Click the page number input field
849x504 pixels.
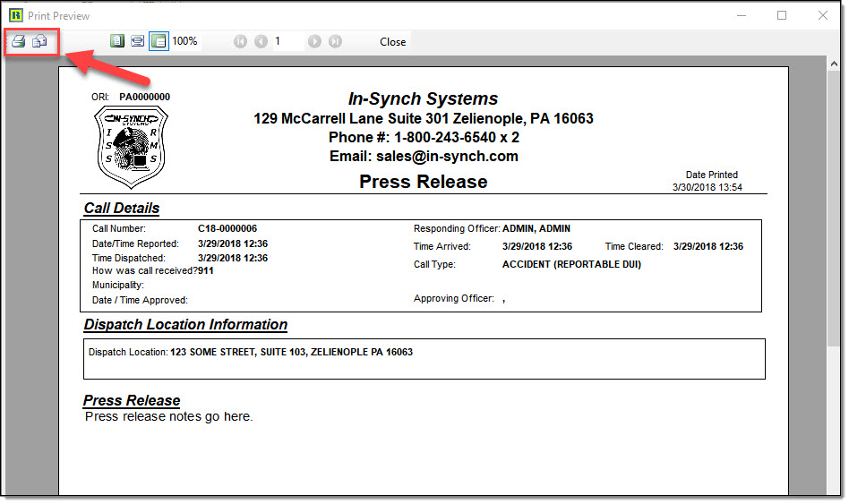[x=287, y=41]
